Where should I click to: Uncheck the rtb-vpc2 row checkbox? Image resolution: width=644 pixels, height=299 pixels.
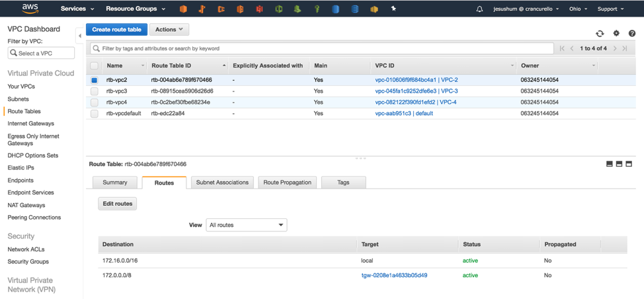94,80
